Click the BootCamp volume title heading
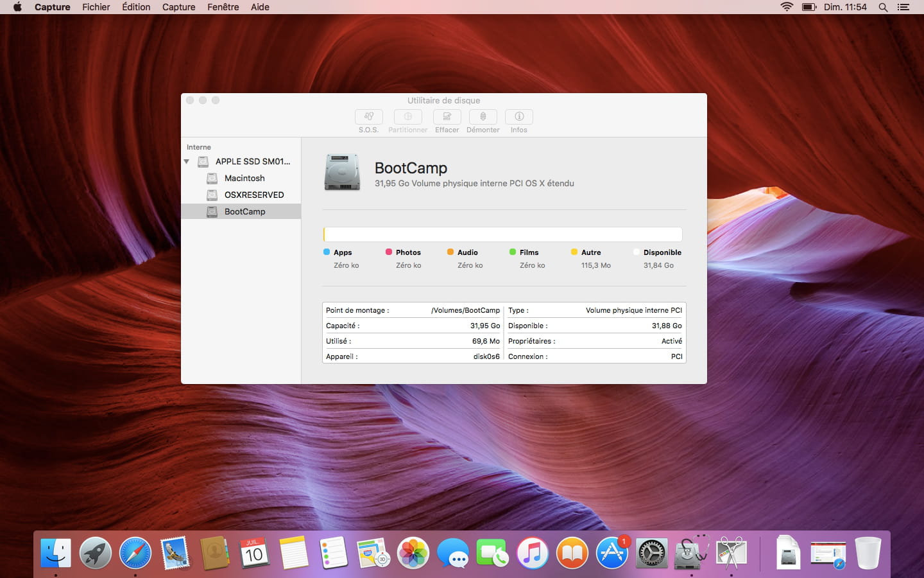The width and height of the screenshot is (924, 578). (x=411, y=168)
